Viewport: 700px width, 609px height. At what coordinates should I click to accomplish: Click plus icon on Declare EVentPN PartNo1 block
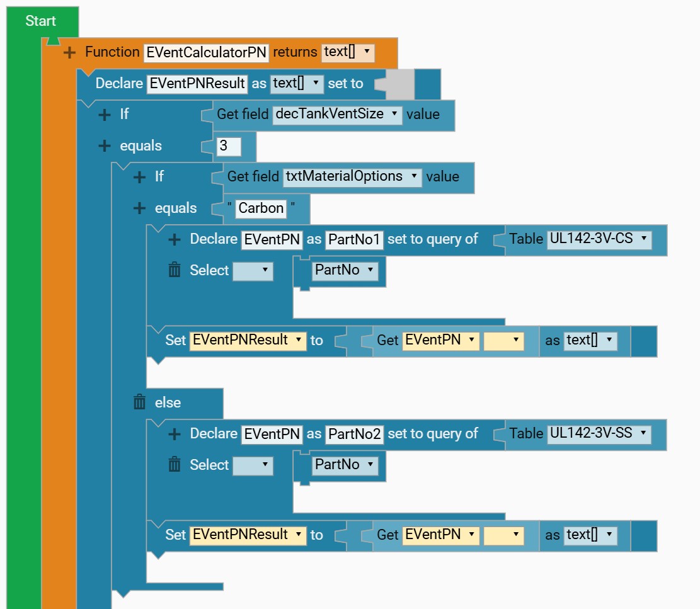point(174,239)
